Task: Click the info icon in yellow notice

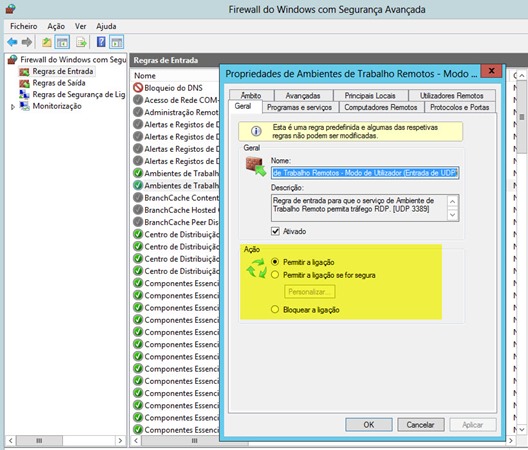Action: [x=256, y=131]
